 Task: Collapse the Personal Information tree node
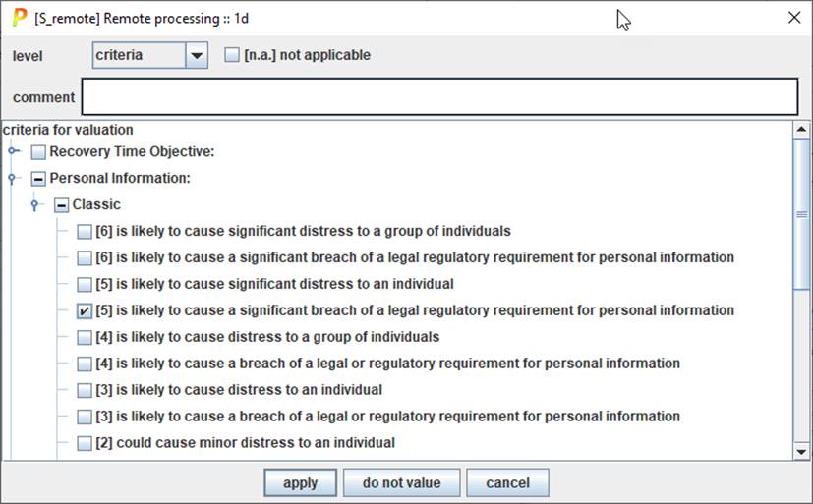point(14,179)
